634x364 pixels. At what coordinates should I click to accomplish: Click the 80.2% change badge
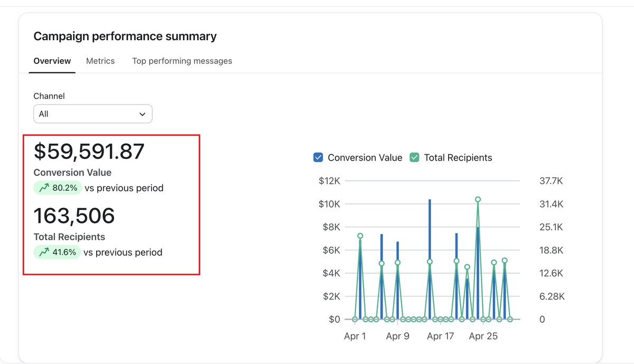[58, 188]
